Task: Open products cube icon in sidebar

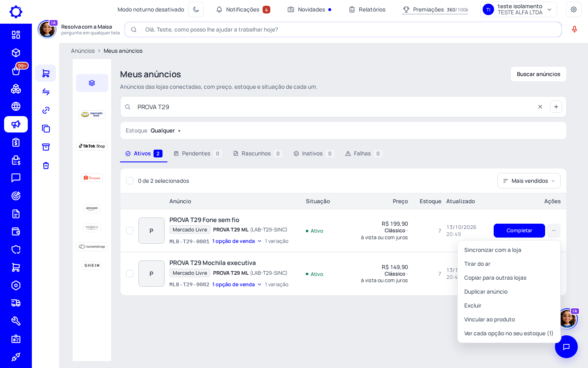Action: pos(16,53)
